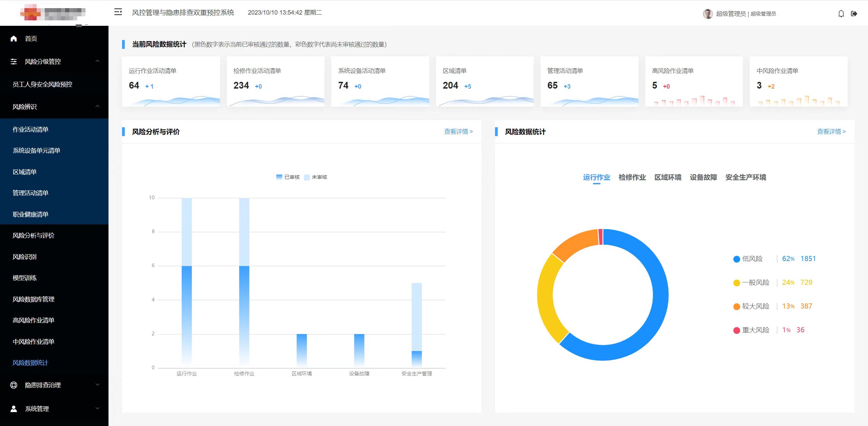Open 中风险作业清单 sidebar item
Screen dimensions: 868x426
tap(54, 341)
